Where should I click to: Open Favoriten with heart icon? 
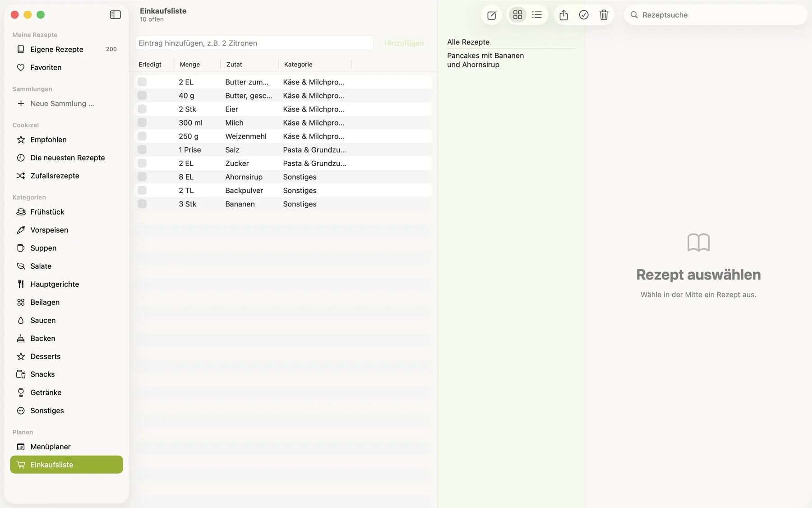point(66,67)
